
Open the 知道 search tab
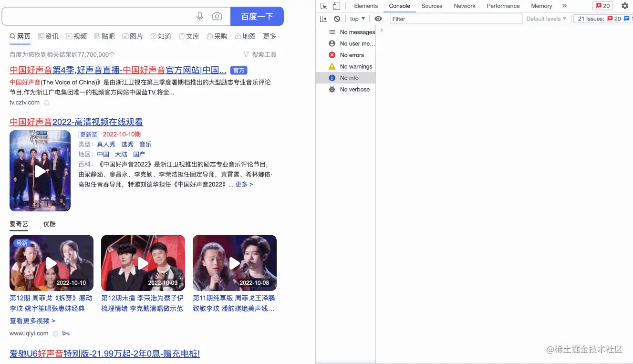tap(161, 36)
